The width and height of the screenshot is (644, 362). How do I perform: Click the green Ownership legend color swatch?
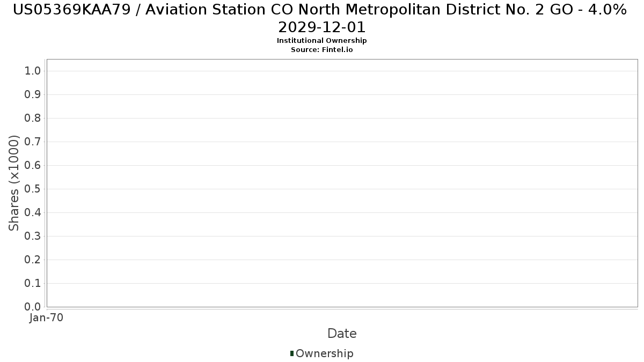click(x=292, y=353)
